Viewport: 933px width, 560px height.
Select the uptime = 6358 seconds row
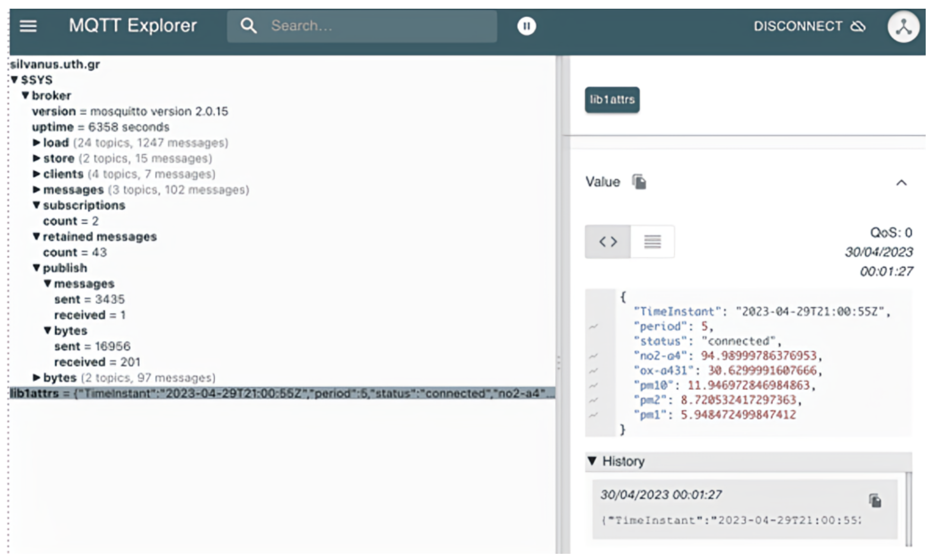100,127
